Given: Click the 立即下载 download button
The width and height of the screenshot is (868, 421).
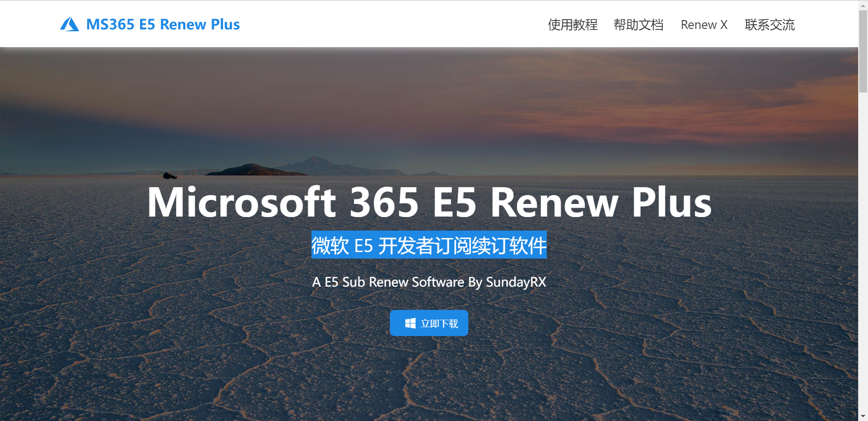Looking at the screenshot, I should pos(429,323).
